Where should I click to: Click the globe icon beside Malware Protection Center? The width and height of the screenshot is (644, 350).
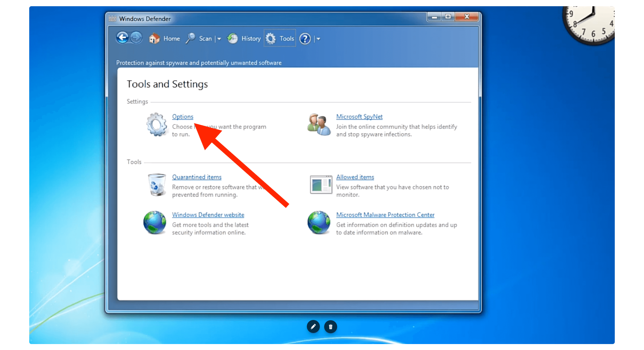(319, 223)
